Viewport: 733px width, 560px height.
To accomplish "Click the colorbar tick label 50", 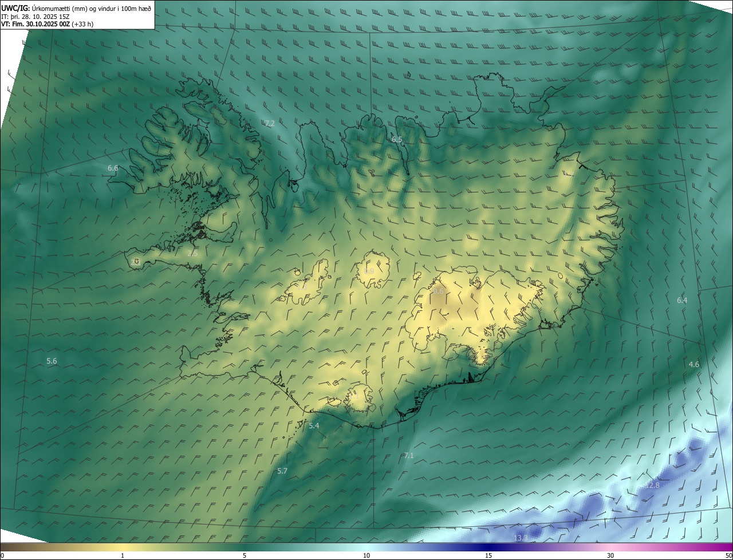I will tap(728, 555).
